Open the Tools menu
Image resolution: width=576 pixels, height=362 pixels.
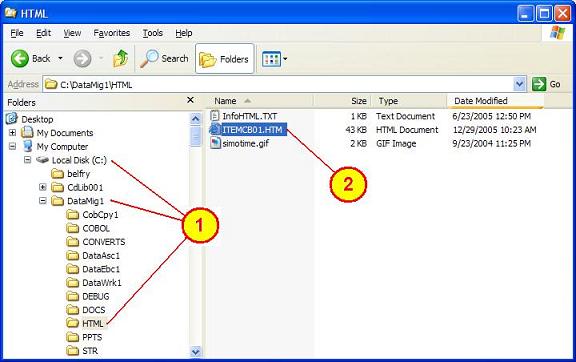coord(152,33)
